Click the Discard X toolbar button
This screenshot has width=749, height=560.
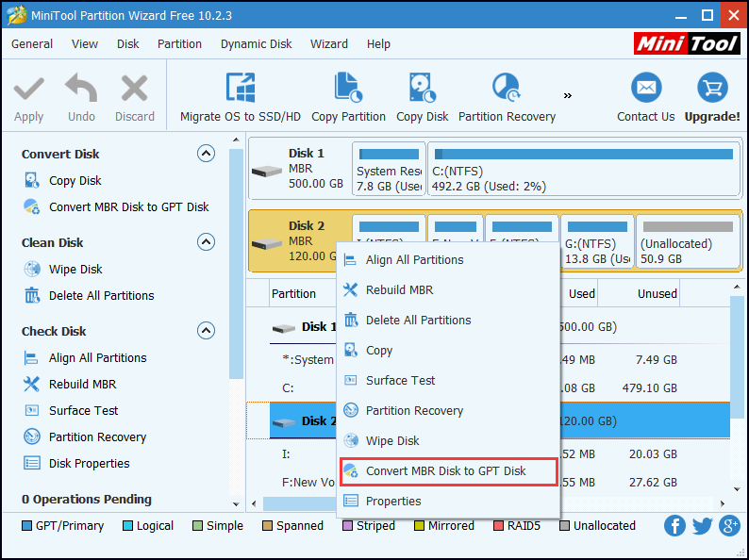(134, 99)
